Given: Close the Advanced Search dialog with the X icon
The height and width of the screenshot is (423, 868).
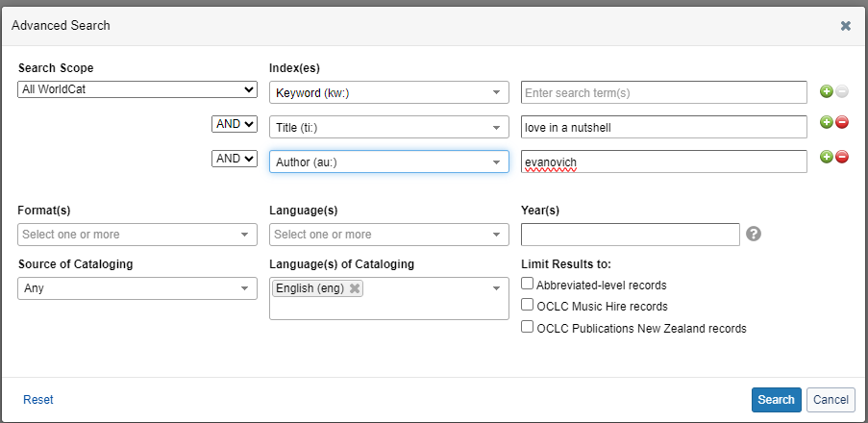Looking at the screenshot, I should [846, 26].
